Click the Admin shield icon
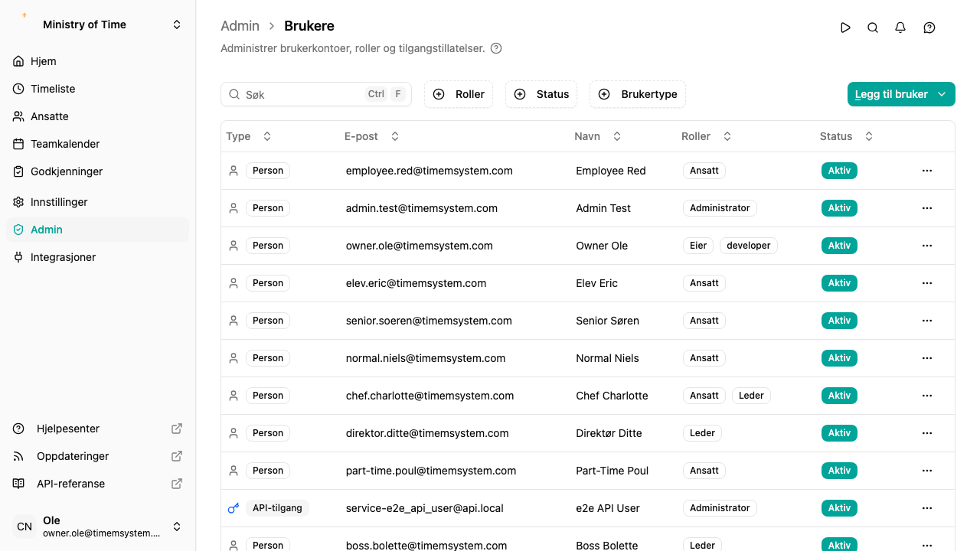980x551 pixels. pos(18,230)
